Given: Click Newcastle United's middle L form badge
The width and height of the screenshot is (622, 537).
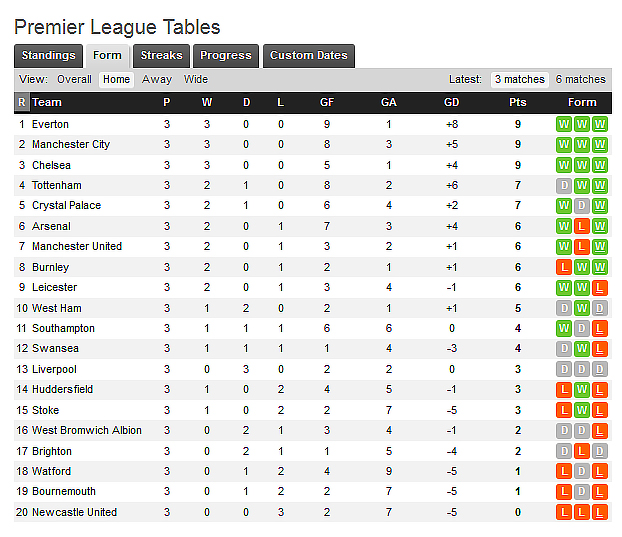Looking at the screenshot, I should [582, 512].
